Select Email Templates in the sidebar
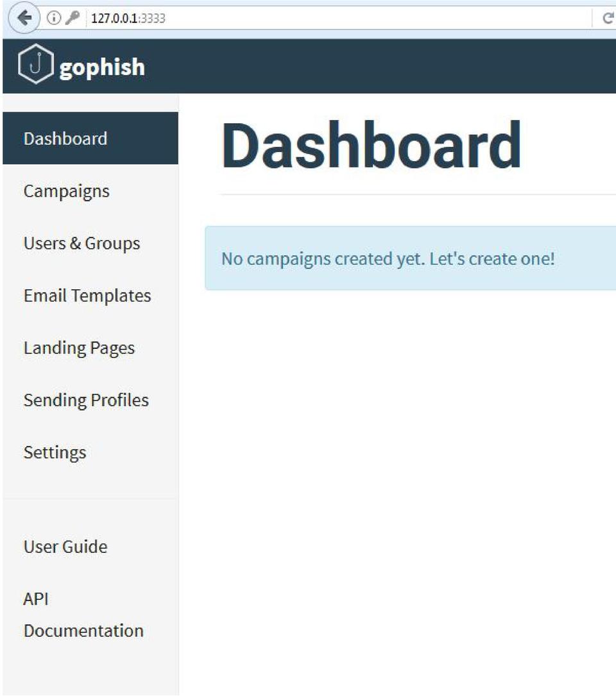 click(x=87, y=296)
